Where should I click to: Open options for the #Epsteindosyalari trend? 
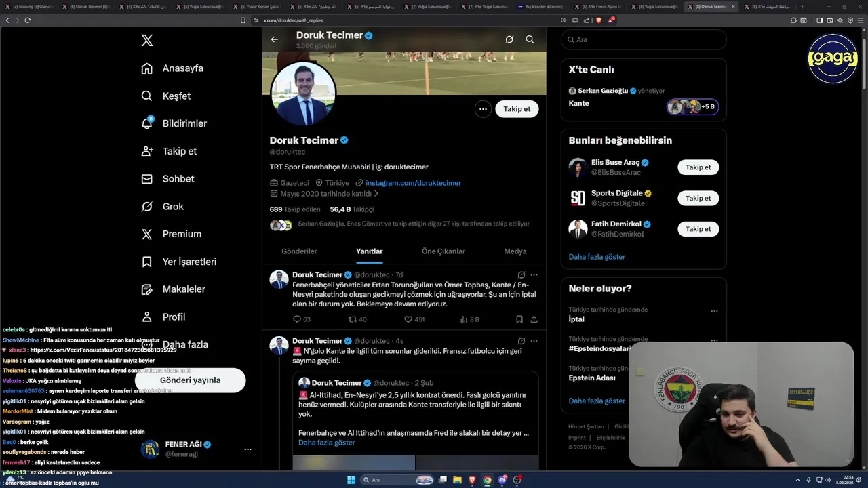(x=714, y=341)
